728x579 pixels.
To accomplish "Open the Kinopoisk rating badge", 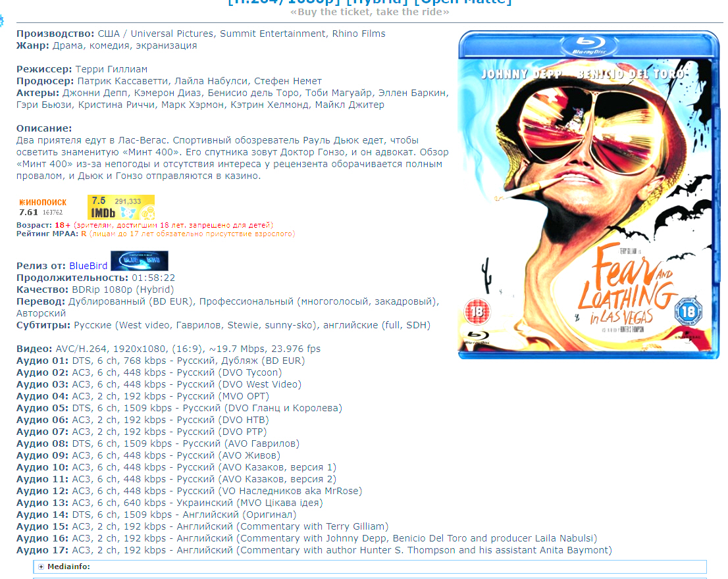I will click(43, 207).
